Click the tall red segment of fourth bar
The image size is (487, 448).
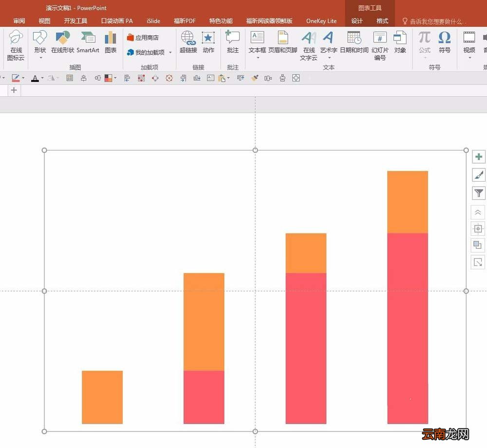[x=408, y=329]
